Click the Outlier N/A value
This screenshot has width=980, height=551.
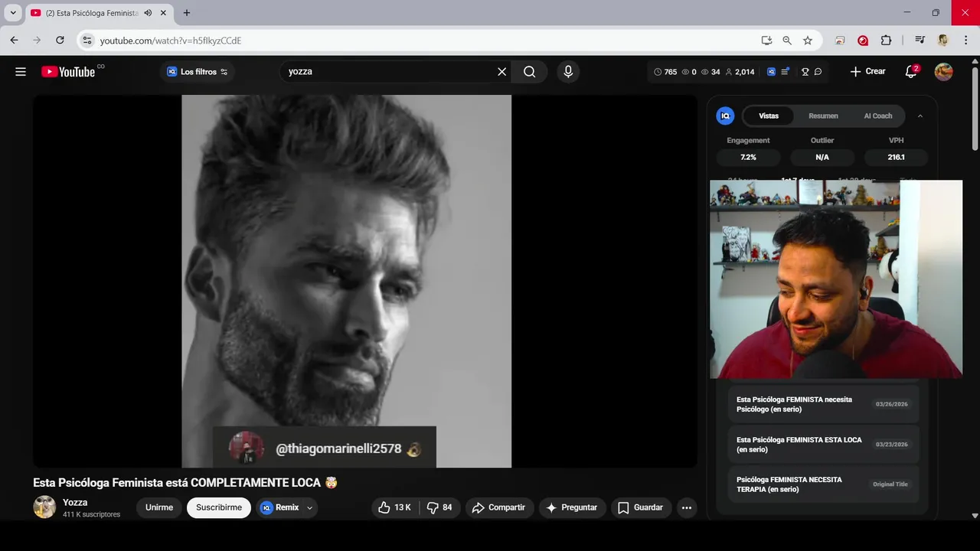click(x=822, y=157)
